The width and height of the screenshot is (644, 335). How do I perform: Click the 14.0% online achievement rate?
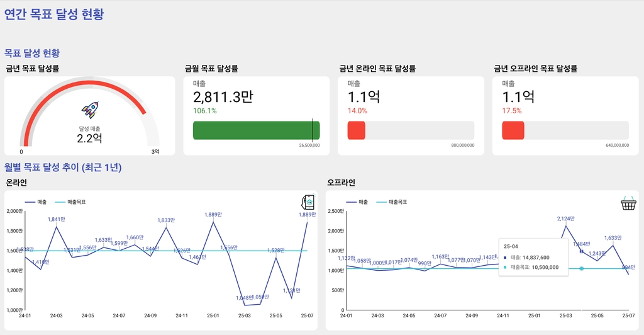point(357,111)
